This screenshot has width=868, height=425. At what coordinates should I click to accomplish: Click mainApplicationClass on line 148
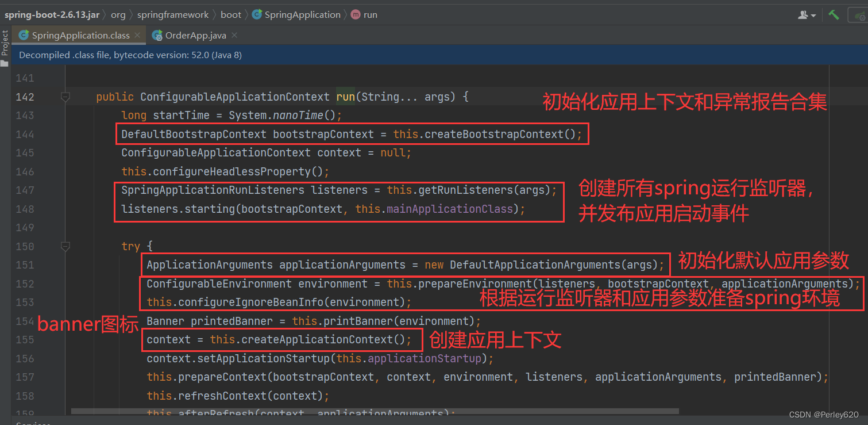[x=450, y=209]
